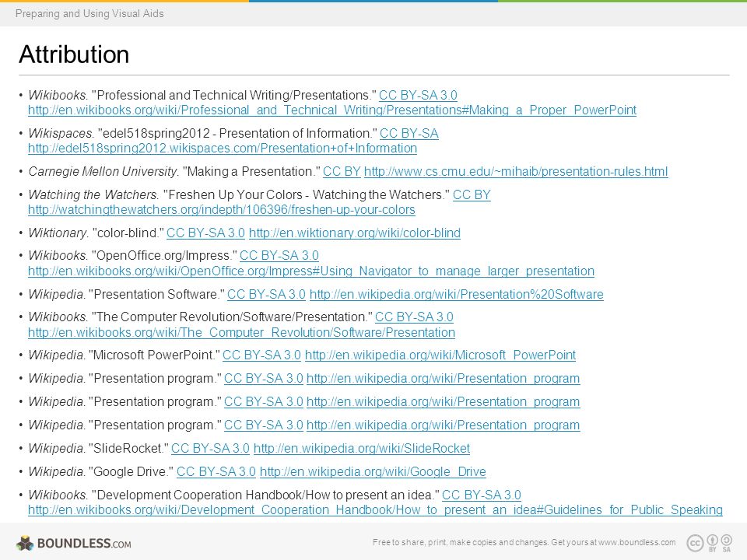Click CC BY-SA 3.0 link for Presentation Software
The image size is (747, 560).
coord(266,294)
